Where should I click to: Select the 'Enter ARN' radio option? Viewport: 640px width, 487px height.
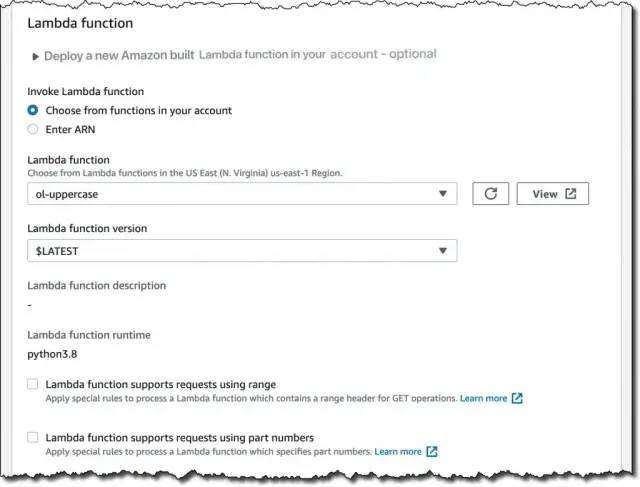(x=33, y=129)
